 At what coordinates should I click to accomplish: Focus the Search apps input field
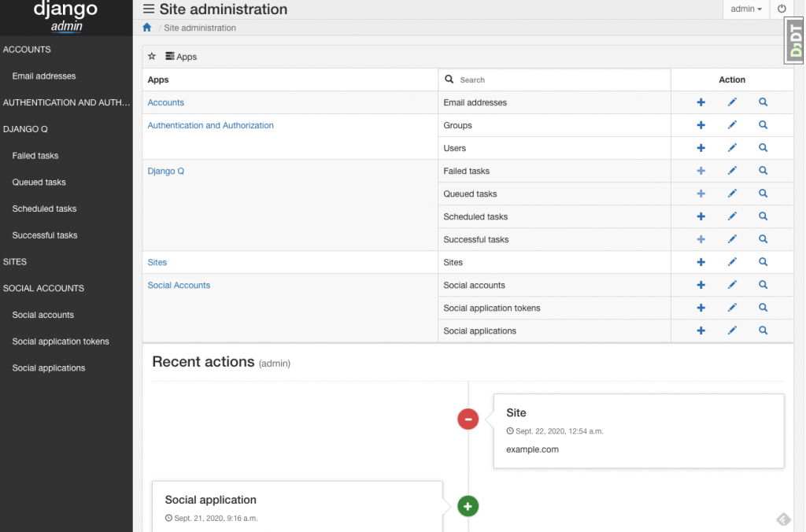pos(555,79)
